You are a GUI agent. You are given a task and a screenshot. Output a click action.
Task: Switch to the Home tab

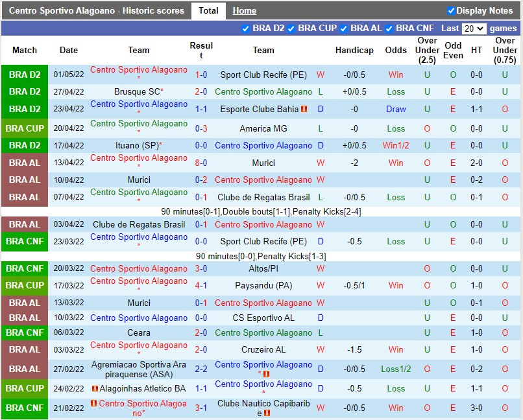(x=245, y=10)
